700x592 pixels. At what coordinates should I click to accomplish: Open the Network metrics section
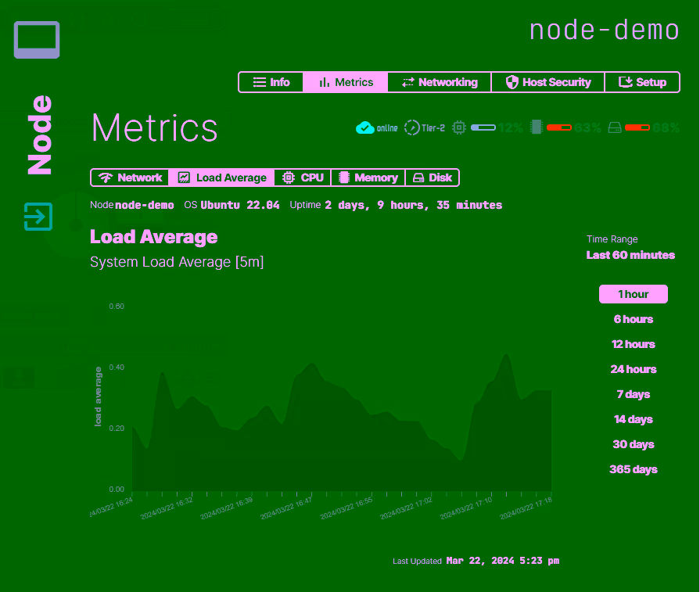tap(129, 178)
